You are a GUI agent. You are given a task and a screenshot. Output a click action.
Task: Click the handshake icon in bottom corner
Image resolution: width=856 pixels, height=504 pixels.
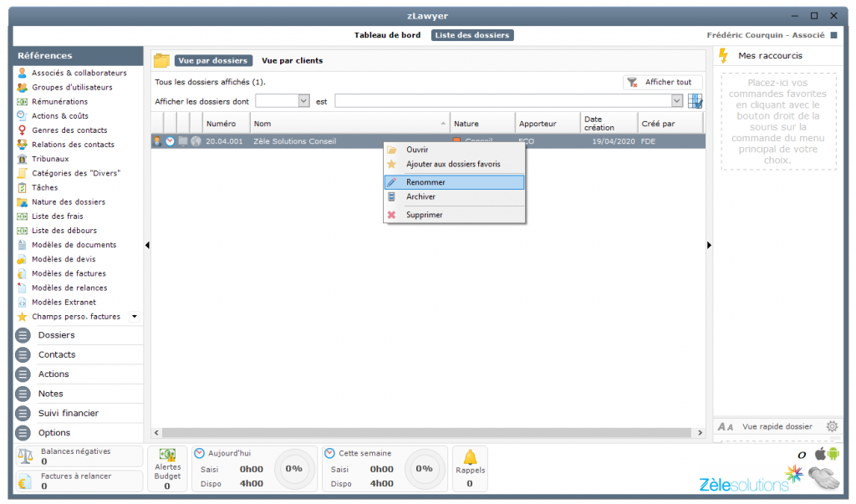click(x=823, y=479)
